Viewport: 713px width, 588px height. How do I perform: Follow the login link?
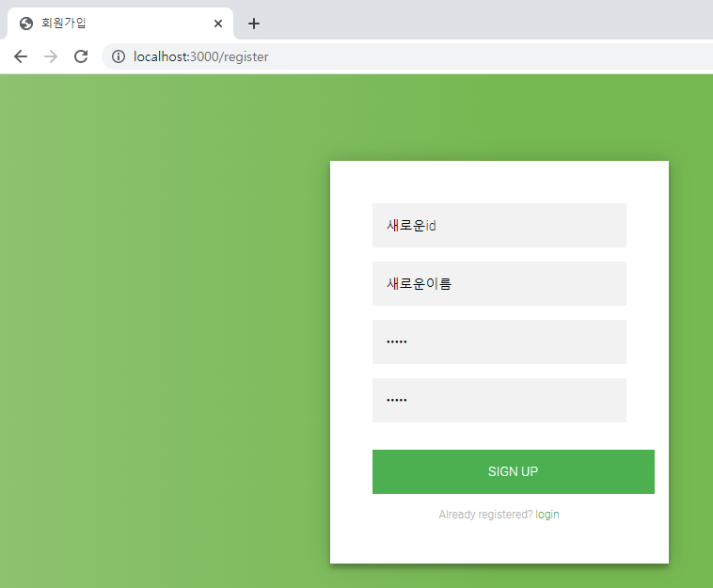point(547,515)
